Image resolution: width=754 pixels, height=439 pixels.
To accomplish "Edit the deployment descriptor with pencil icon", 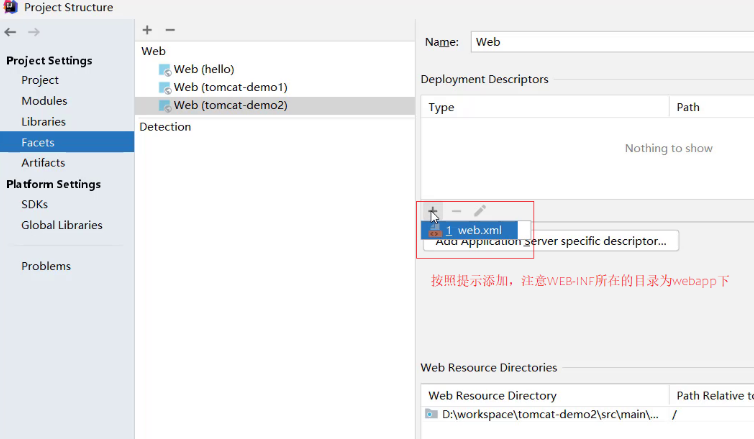I will click(x=480, y=211).
